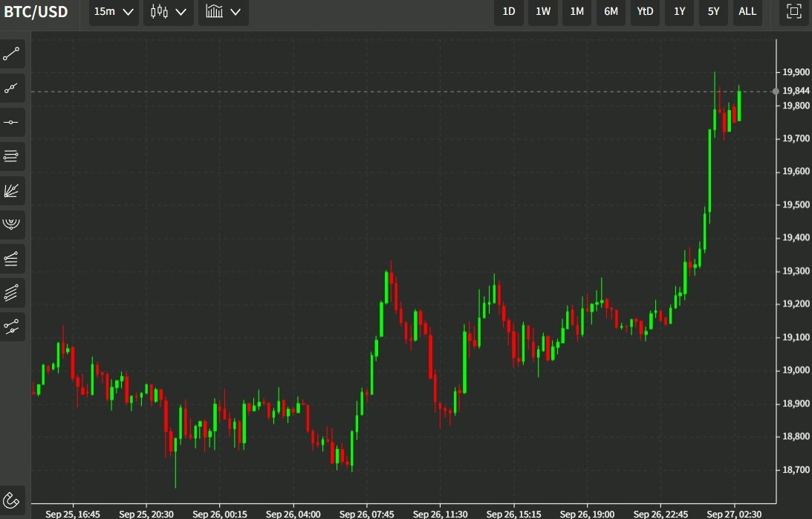Click the Sep 26, 07:45 time label
Screen dimensions: 812x519
(x=367, y=514)
